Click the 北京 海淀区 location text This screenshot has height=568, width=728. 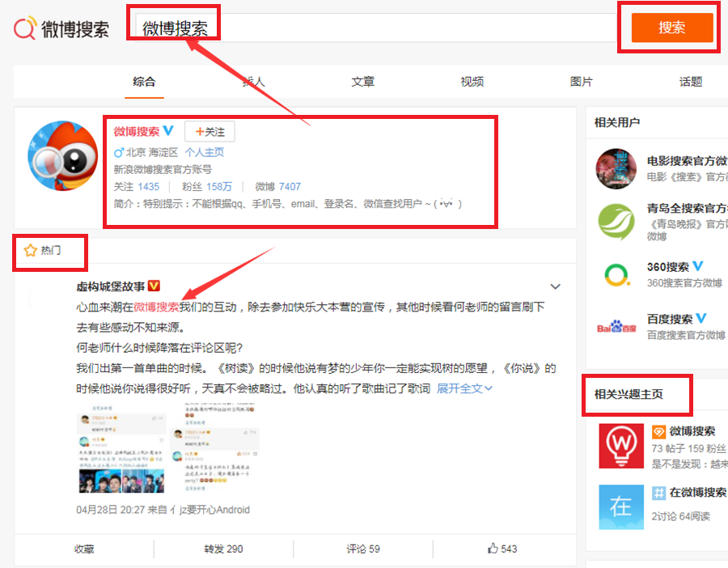point(152,152)
